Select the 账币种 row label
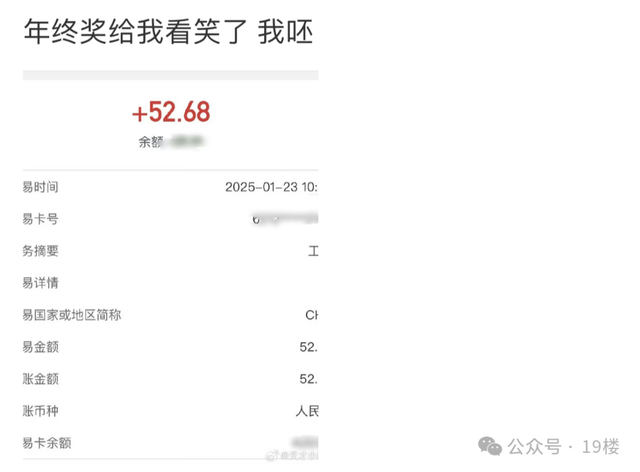The height and width of the screenshot is (472, 640). click(40, 411)
